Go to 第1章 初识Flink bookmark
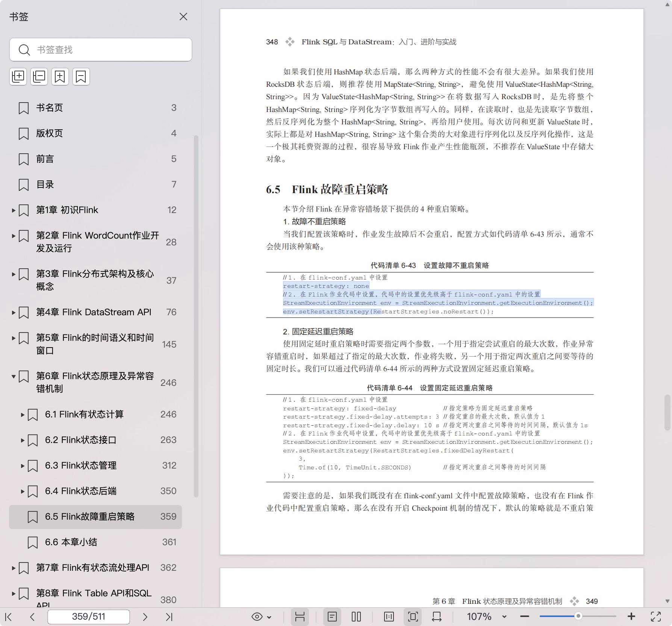 coord(67,210)
